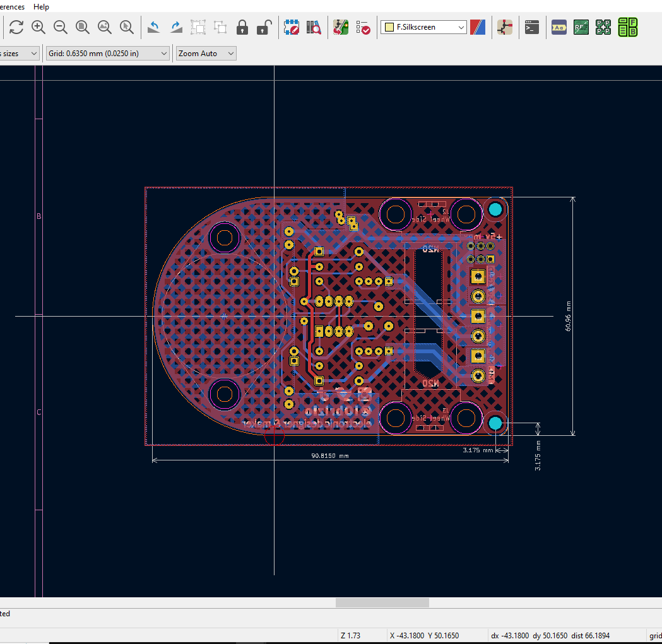The height and width of the screenshot is (644, 662).
Task: Click the Refresh/redraw view icon
Action: [16, 27]
